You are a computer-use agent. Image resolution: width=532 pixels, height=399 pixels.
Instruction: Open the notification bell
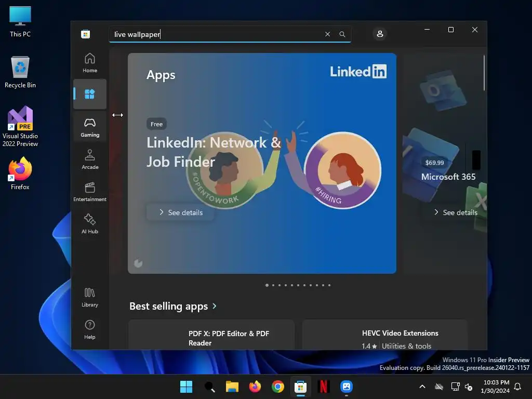click(518, 387)
